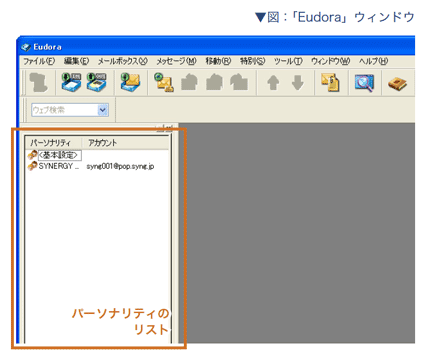Open the In mailbox toolbar icon
Viewport: 430px width, 362px height.
coord(71,82)
